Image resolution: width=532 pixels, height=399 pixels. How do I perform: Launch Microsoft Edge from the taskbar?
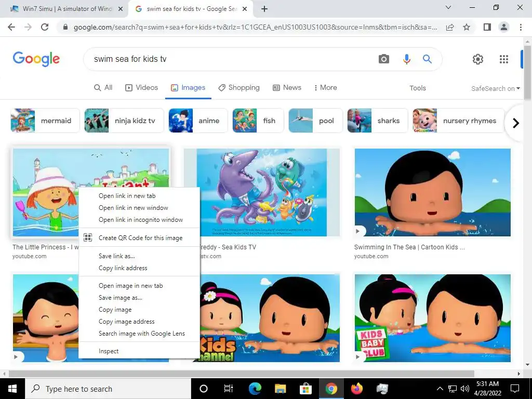[255, 389]
